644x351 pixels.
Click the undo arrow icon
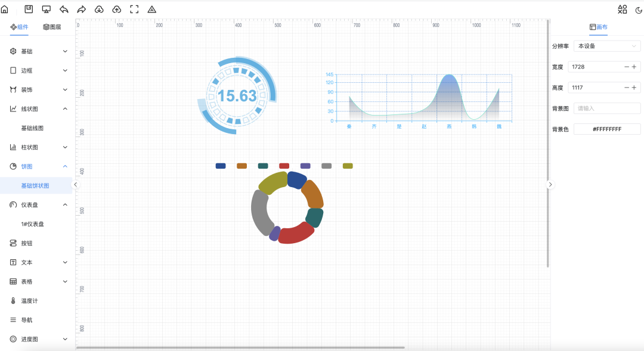point(64,9)
